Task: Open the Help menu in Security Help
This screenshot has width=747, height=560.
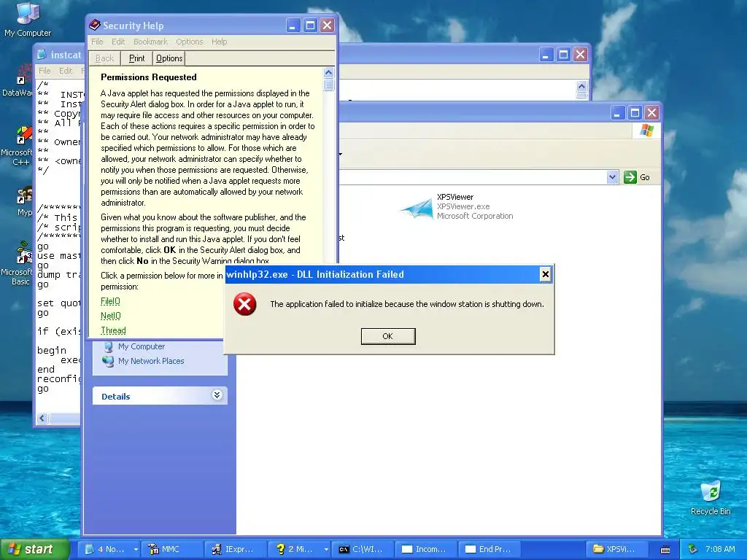Action: tap(219, 42)
